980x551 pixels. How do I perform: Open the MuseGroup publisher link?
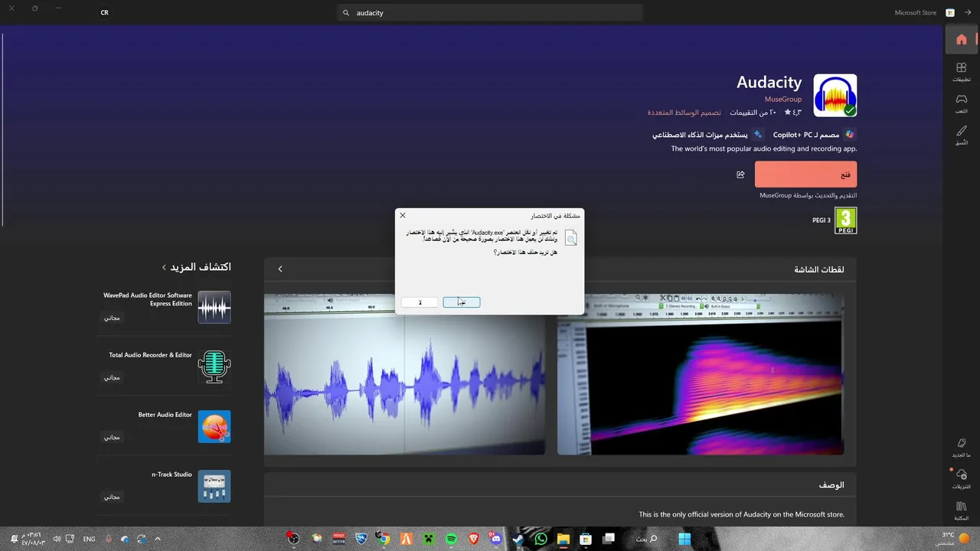[x=783, y=99]
